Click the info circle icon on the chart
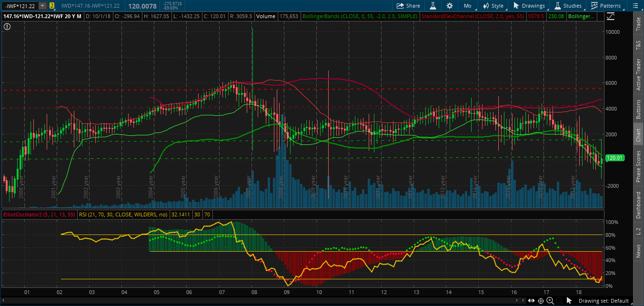 6,27
